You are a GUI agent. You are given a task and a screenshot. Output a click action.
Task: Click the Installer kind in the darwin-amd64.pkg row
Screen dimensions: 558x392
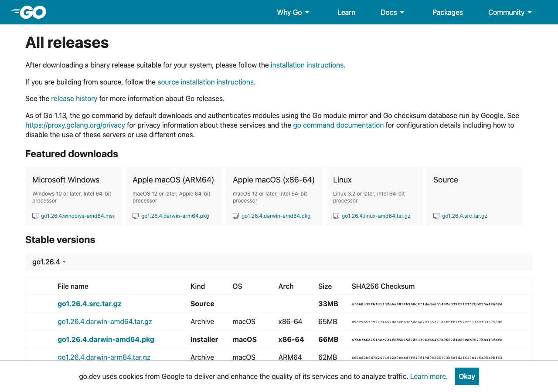(x=204, y=339)
